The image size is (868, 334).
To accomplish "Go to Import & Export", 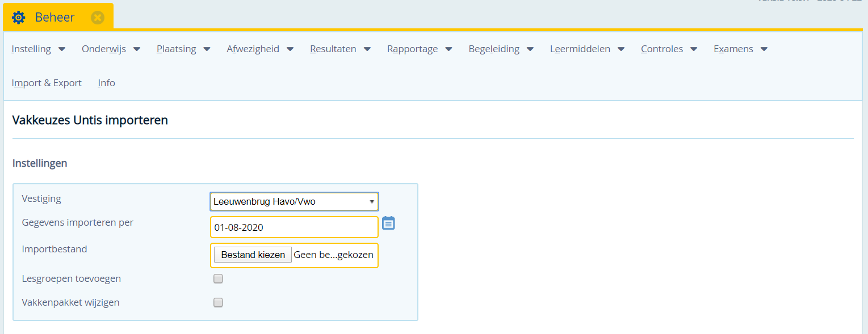I will [x=47, y=83].
